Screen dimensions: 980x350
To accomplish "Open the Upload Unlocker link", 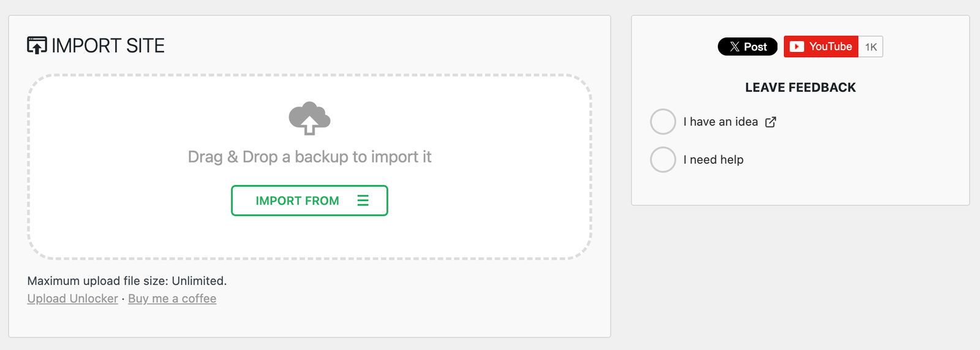I will click(x=72, y=299).
